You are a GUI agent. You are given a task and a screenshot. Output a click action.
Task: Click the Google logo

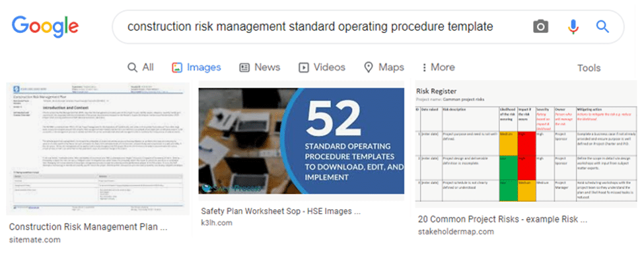(x=45, y=27)
